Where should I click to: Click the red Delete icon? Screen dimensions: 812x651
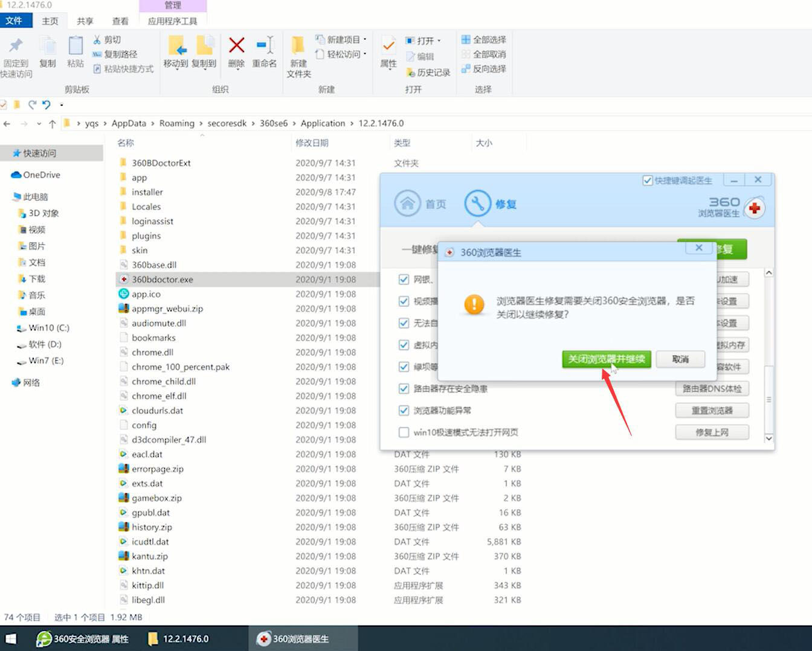click(237, 45)
